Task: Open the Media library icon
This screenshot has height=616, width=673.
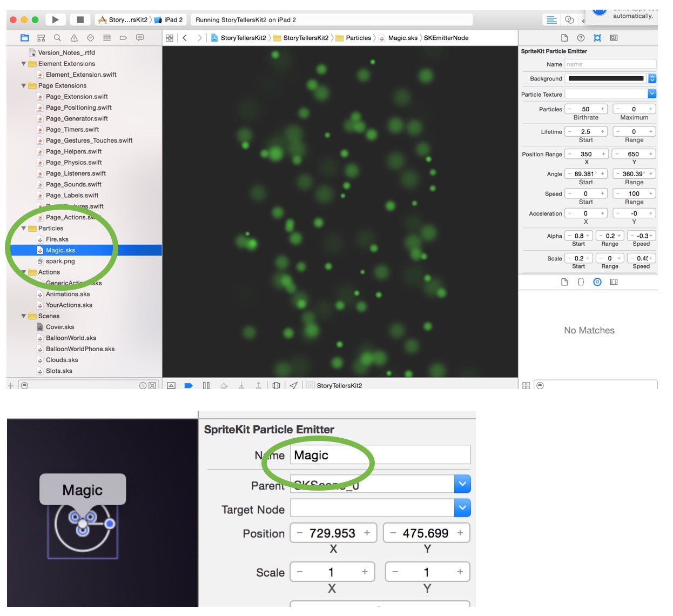Action: [614, 282]
